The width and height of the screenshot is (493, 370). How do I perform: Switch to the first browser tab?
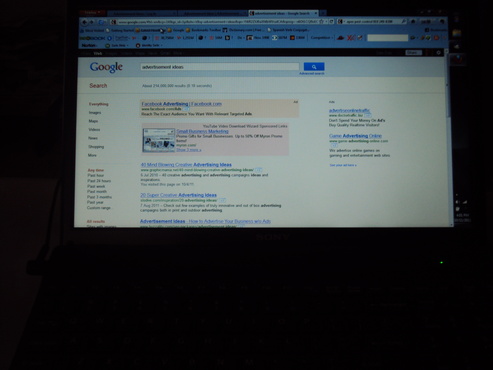tap(142, 14)
